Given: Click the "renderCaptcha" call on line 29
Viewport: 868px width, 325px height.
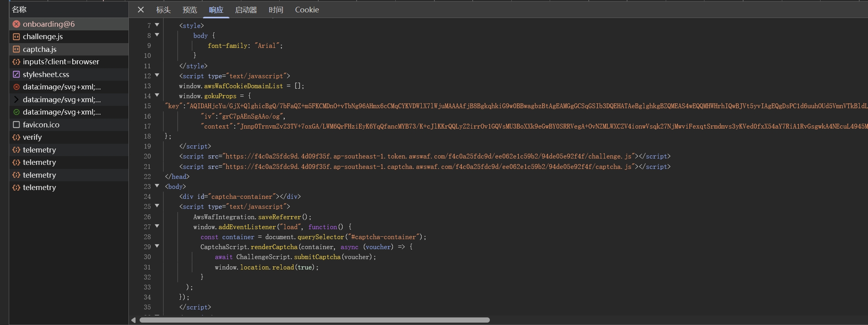Looking at the screenshot, I should [x=274, y=247].
